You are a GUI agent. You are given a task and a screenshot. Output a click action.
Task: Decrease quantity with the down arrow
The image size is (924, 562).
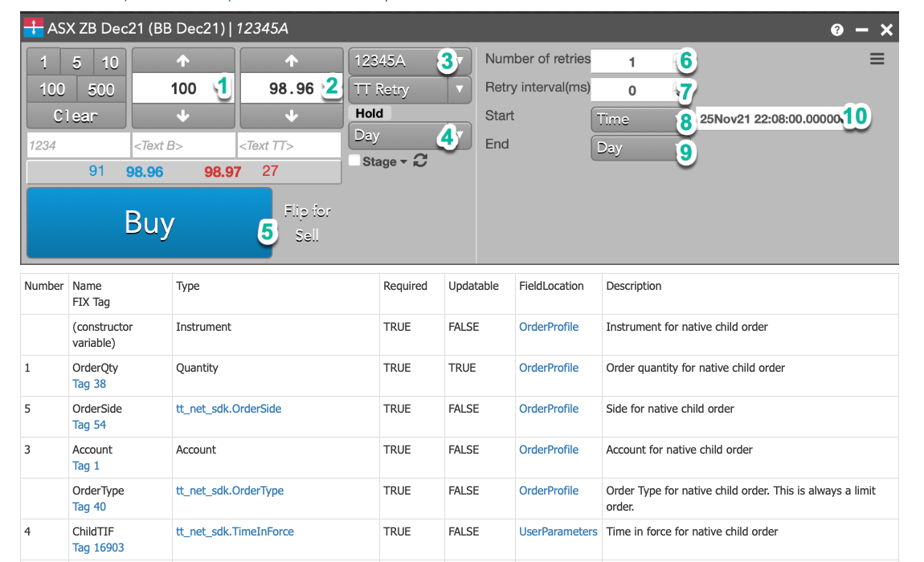click(x=183, y=116)
